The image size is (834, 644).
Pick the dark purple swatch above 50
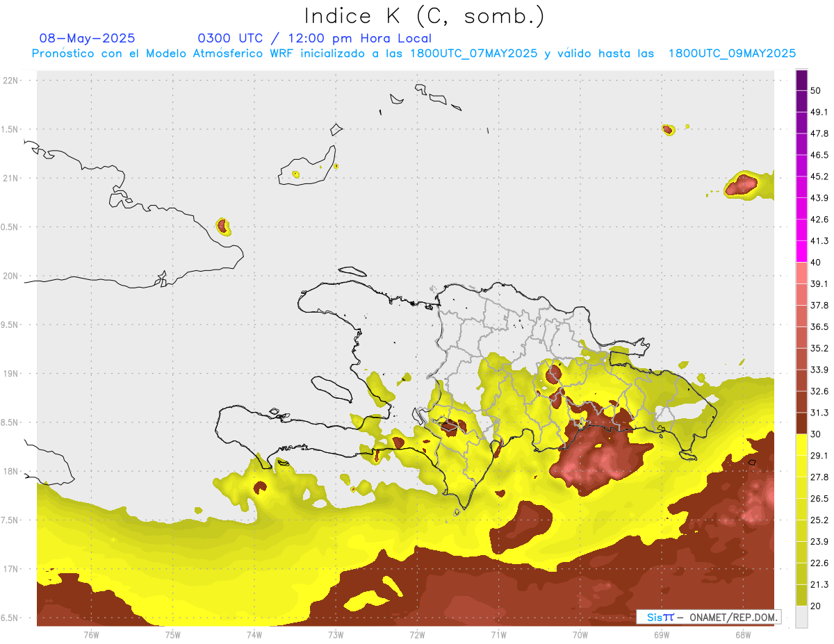(801, 80)
